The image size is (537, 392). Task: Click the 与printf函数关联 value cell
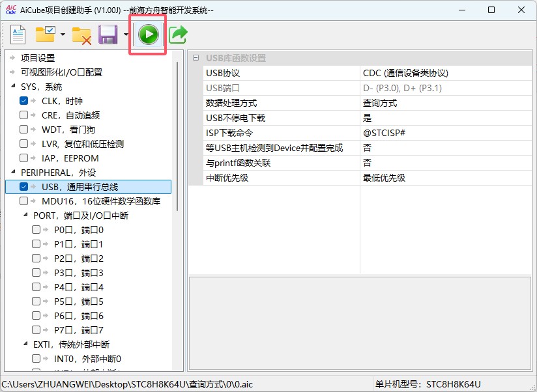coord(446,163)
